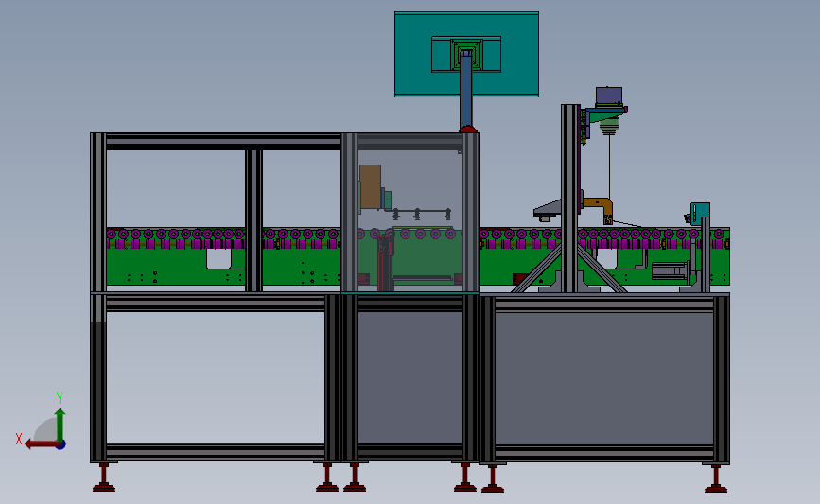The image size is (820, 504).
Task: Select the dark gray panel below the transparent enclosure
Action: point(410,377)
